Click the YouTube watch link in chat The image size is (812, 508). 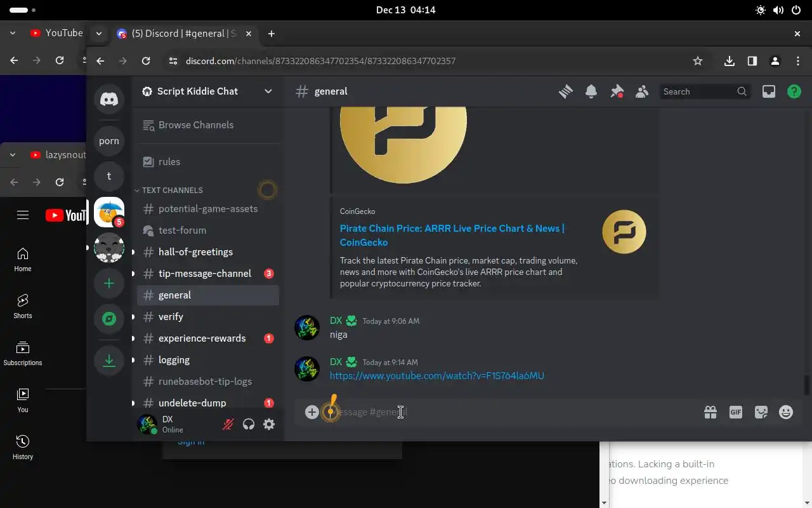click(x=436, y=376)
